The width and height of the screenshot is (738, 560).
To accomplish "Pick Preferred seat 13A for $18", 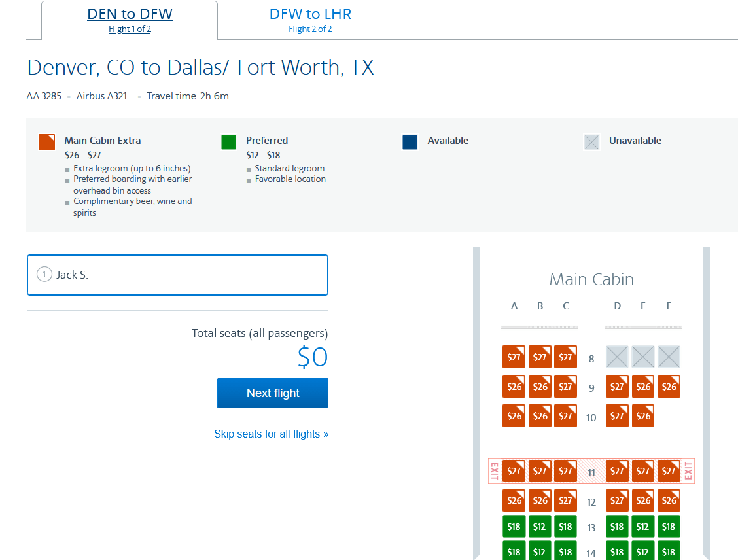I will point(514,527).
